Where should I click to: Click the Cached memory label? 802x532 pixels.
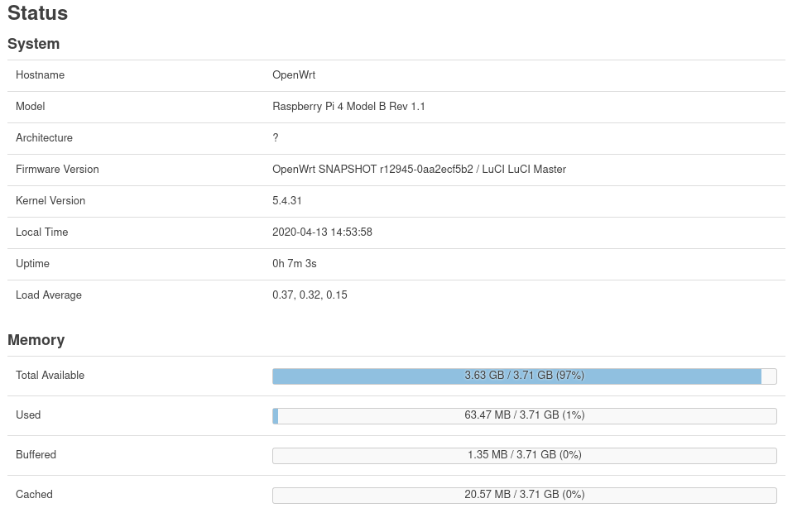coord(34,495)
